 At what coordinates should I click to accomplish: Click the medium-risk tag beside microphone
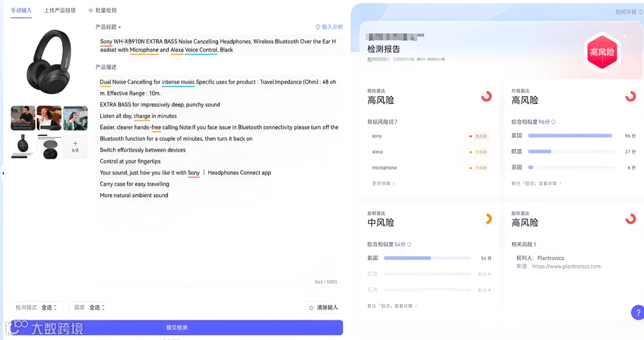click(x=481, y=168)
